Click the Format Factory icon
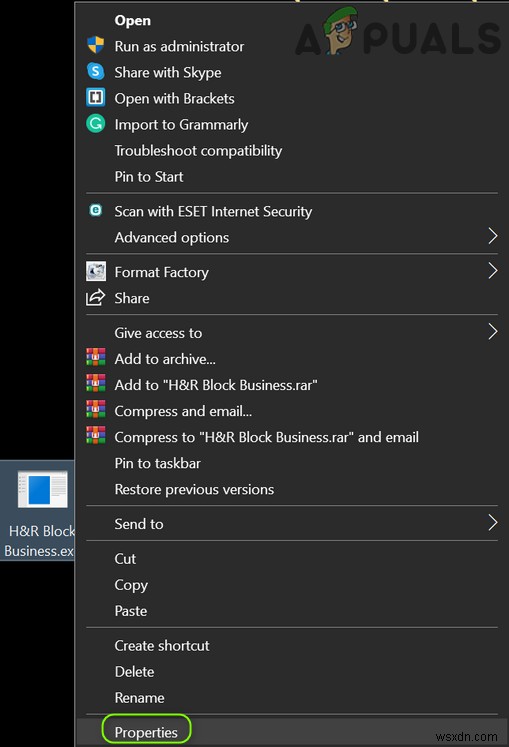The image size is (509, 747). pos(95,271)
